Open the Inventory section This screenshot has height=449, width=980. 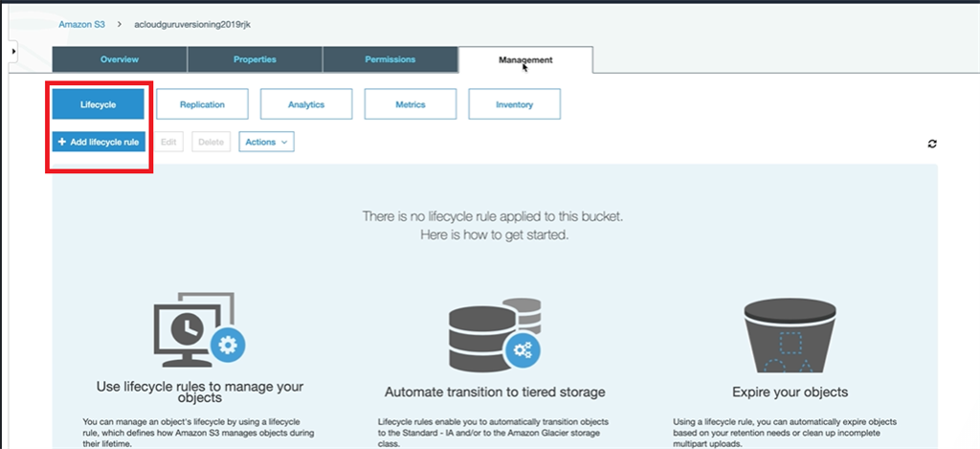tap(514, 104)
